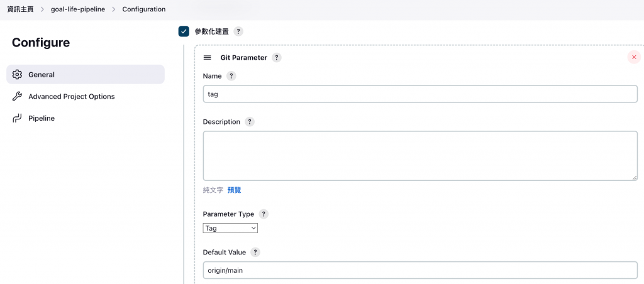Screen dimensions: 644x284
Task: Click the 資訊主頁 breadcrumb link
Action: pos(20,9)
